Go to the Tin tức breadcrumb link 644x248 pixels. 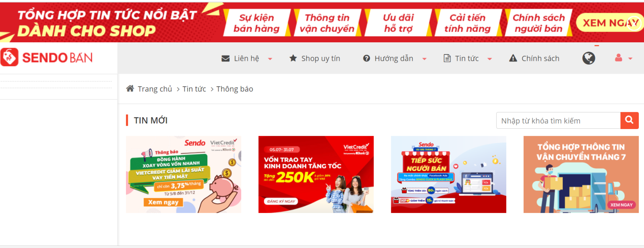click(194, 89)
